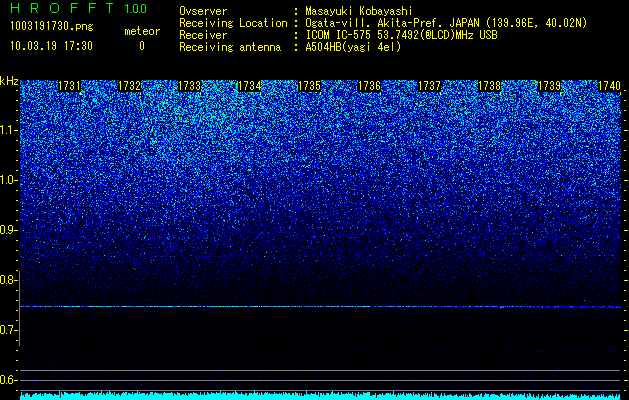Click the 'meteor' count label
Viewport: 629px width, 400px height.
pos(142,31)
